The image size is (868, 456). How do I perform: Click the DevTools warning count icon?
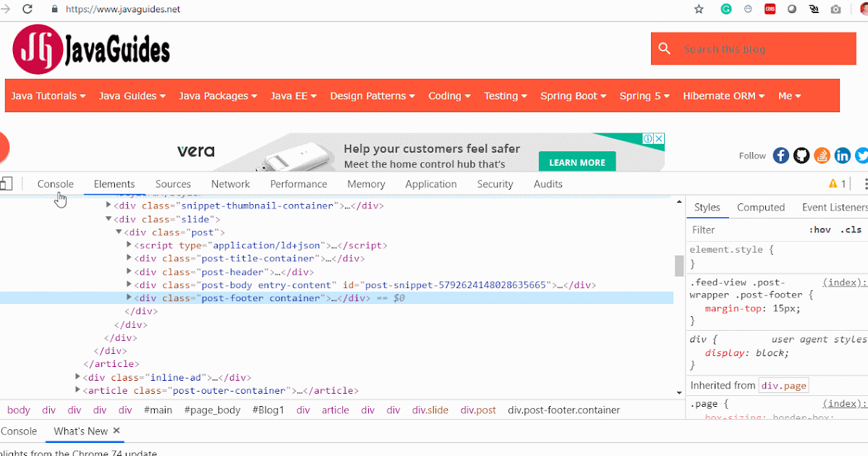pos(838,184)
